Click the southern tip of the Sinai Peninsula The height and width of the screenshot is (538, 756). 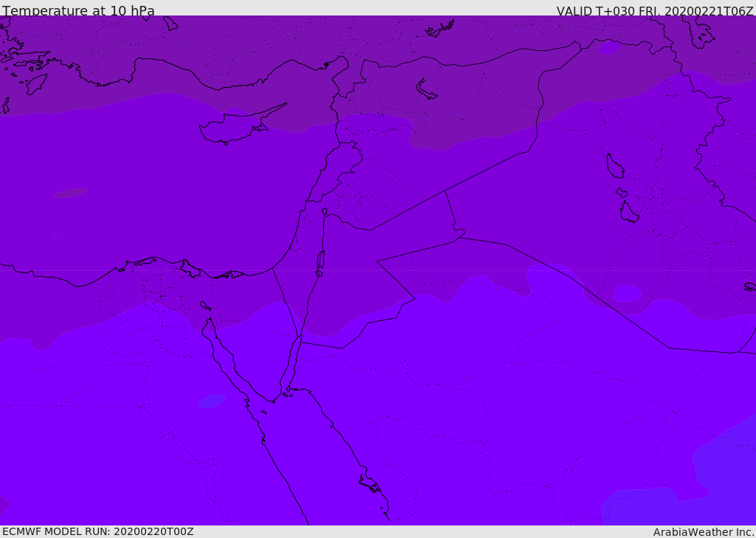click(273, 401)
